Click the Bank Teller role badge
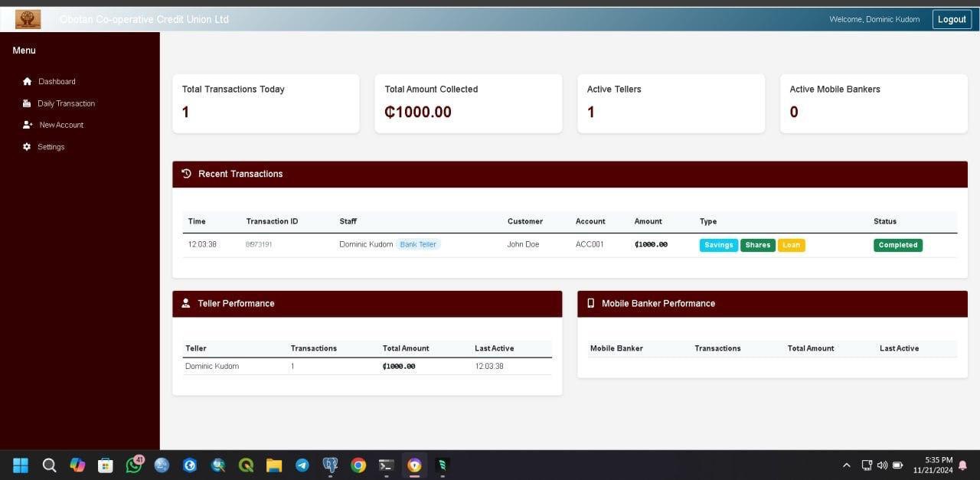Viewport: 980px width, 480px height. [418, 244]
